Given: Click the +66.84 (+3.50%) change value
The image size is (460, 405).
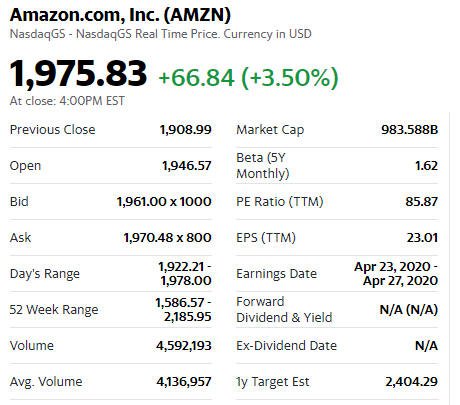Looking at the screenshot, I should pos(248,78).
